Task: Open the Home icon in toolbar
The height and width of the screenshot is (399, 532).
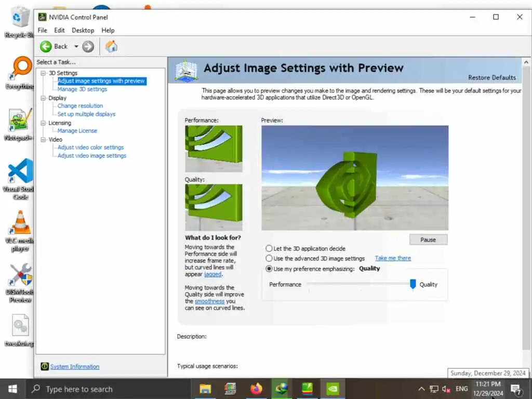Action: pyautogui.click(x=111, y=46)
